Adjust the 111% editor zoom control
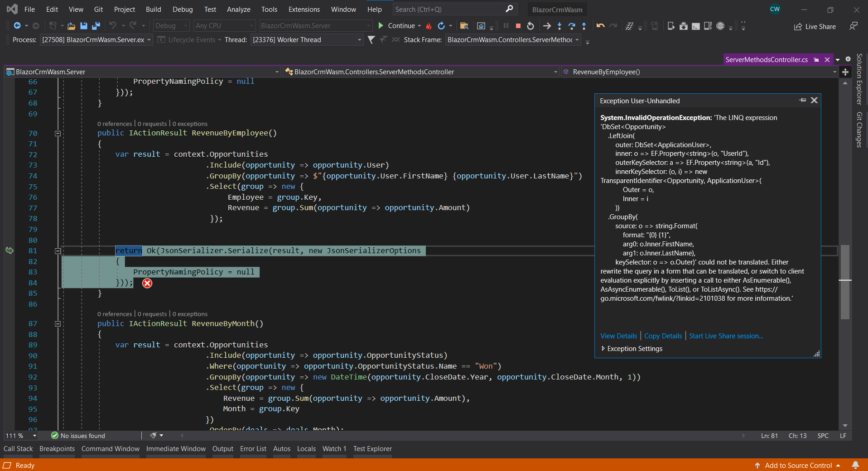The width and height of the screenshot is (868, 471). (x=20, y=435)
